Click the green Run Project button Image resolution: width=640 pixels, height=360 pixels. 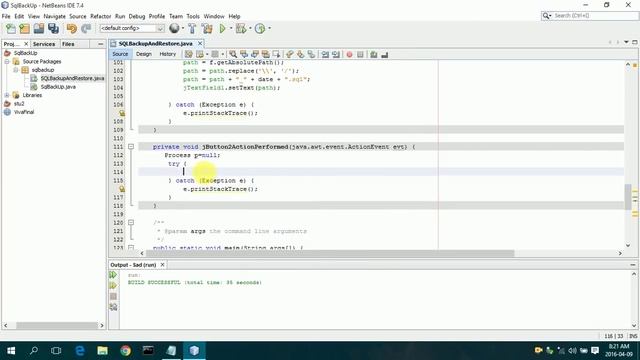coord(222,28)
